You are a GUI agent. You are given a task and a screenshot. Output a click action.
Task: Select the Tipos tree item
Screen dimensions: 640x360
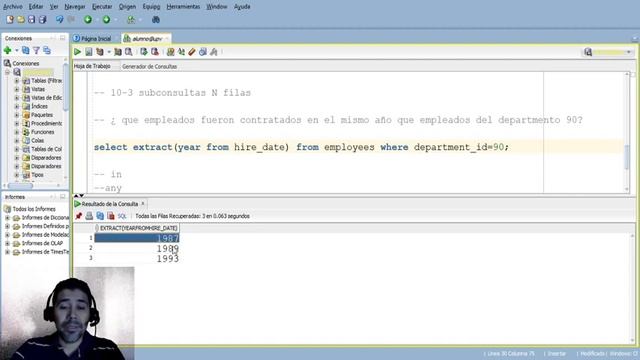click(x=37, y=175)
